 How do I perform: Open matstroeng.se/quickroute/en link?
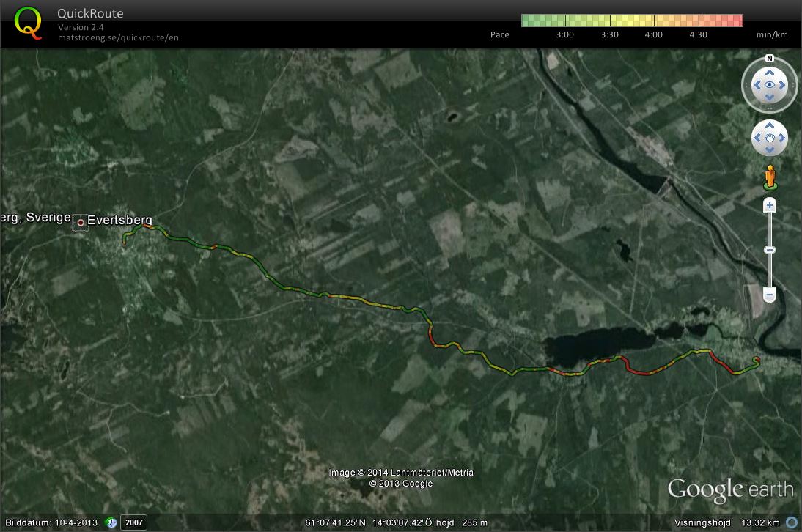(x=118, y=37)
